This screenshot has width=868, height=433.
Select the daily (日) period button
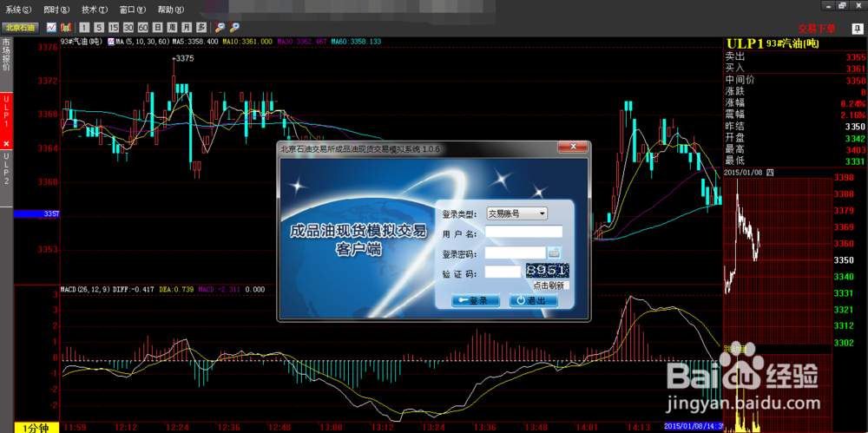click(x=158, y=27)
